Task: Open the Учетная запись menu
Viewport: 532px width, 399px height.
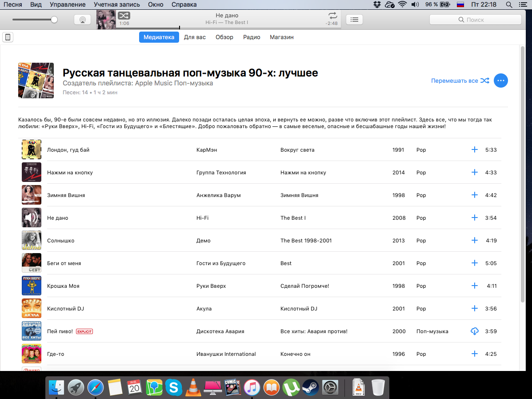Action: pos(117,4)
